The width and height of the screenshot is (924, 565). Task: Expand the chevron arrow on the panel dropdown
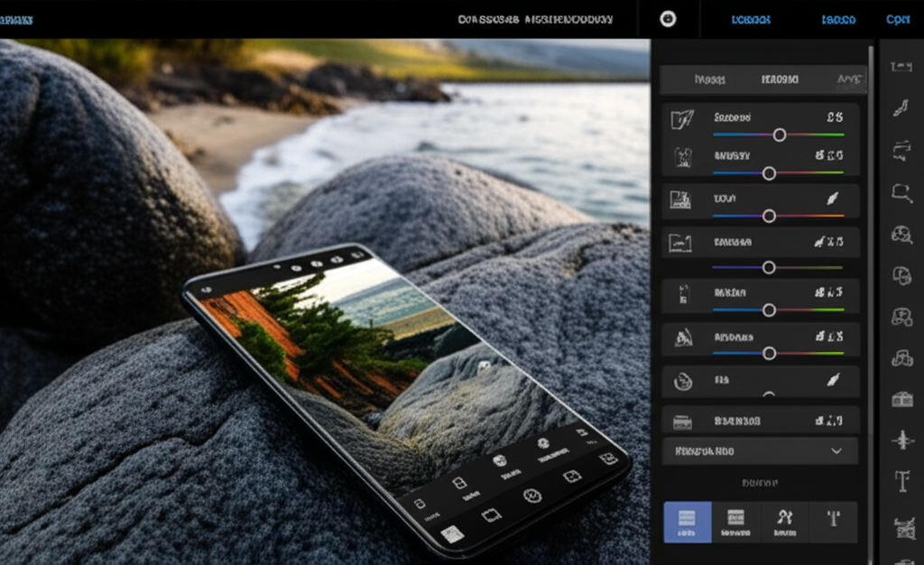point(836,451)
